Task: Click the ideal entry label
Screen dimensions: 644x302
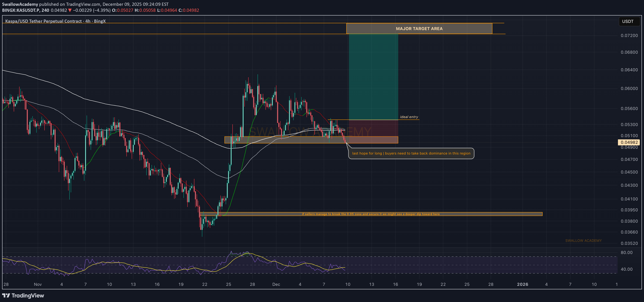Action: pyautogui.click(x=409, y=117)
